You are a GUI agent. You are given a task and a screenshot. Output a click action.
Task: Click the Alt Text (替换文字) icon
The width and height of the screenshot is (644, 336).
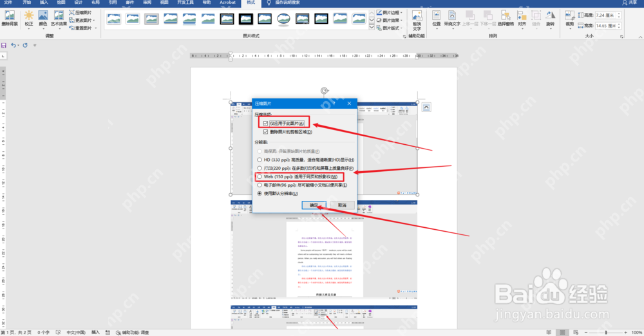pyautogui.click(x=417, y=21)
